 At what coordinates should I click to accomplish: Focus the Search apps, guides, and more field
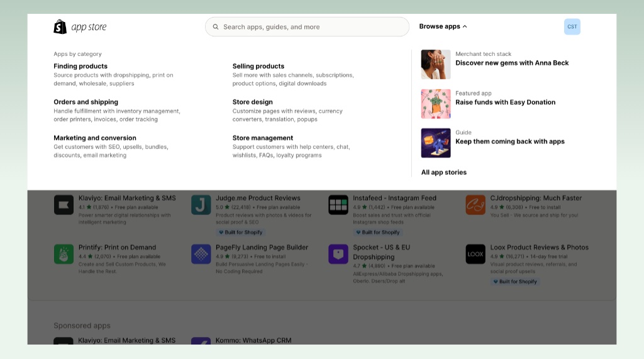tap(307, 26)
